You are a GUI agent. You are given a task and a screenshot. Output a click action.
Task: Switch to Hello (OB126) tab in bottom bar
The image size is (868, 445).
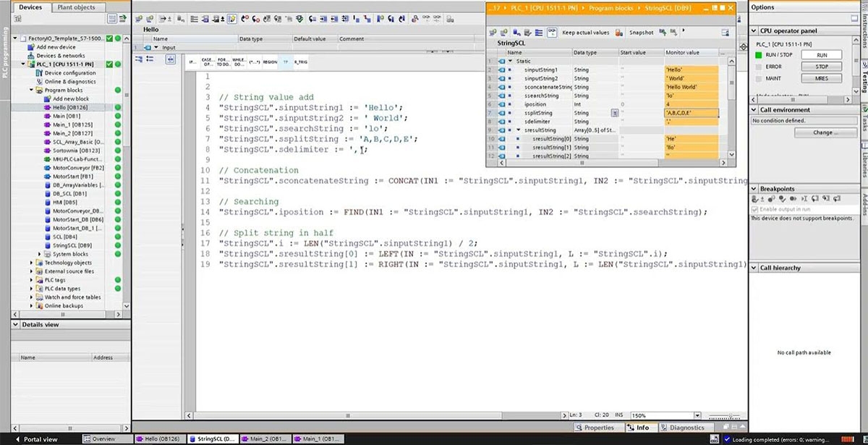[x=159, y=439]
